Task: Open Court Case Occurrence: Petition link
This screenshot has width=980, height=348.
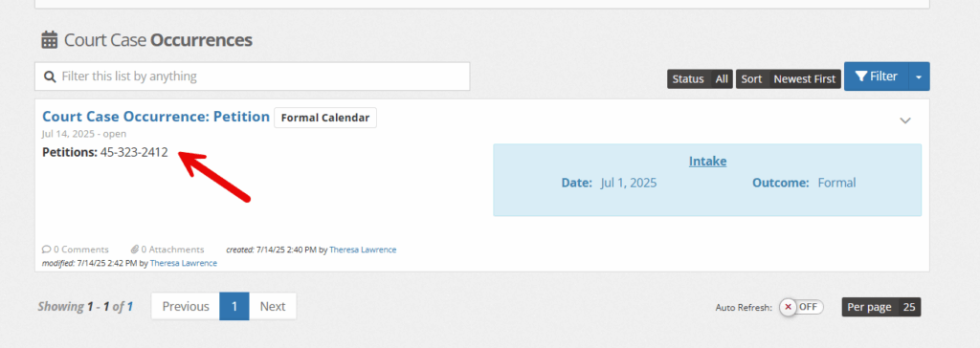Action: (x=156, y=117)
